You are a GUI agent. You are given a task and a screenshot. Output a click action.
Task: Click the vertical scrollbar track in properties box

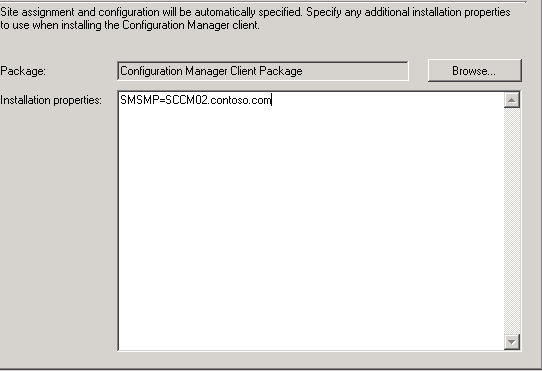pyautogui.click(x=512, y=221)
